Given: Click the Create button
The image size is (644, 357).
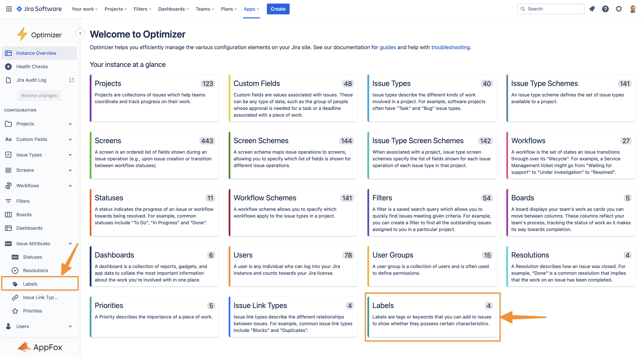Looking at the screenshot, I should 278,9.
